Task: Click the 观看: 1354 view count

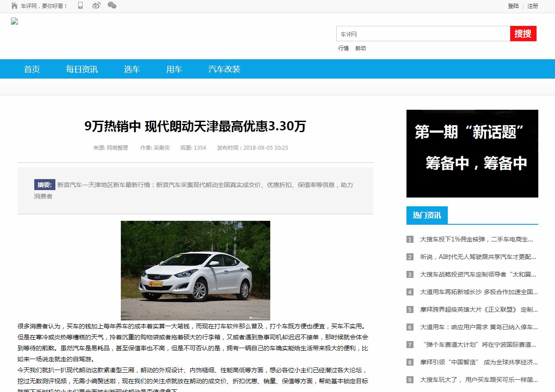Action: tap(193, 148)
